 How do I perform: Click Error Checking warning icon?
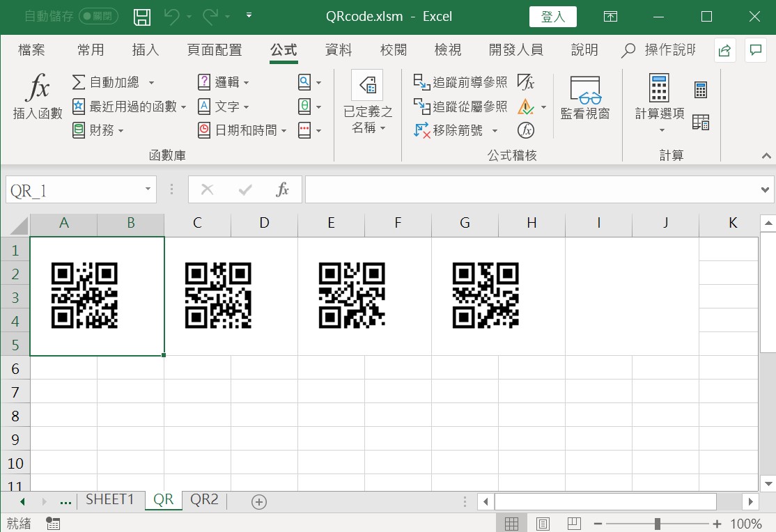pyautogui.click(x=526, y=107)
